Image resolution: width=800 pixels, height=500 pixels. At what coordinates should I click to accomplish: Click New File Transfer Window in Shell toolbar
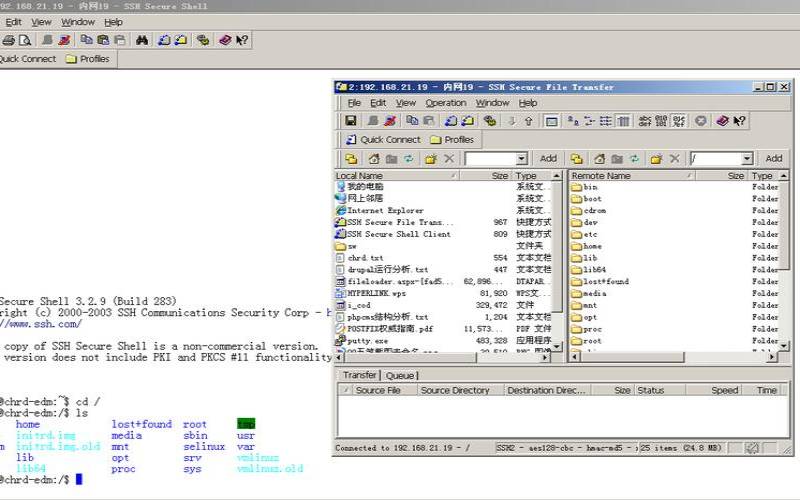click(181, 40)
